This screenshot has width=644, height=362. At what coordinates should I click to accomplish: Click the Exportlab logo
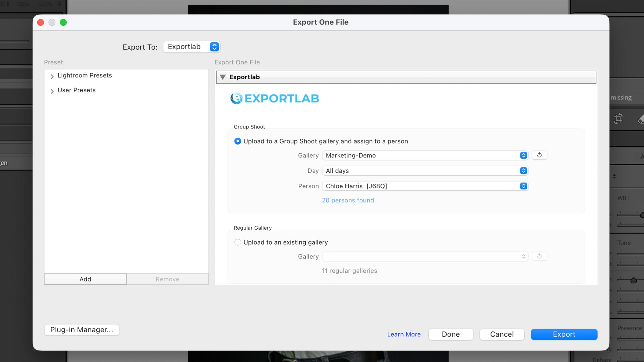pyautogui.click(x=275, y=98)
